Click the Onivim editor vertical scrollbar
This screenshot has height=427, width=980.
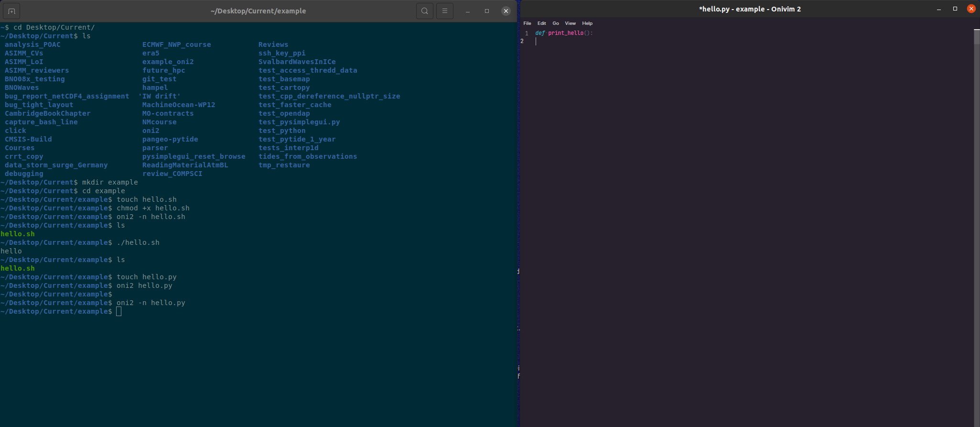click(x=977, y=228)
